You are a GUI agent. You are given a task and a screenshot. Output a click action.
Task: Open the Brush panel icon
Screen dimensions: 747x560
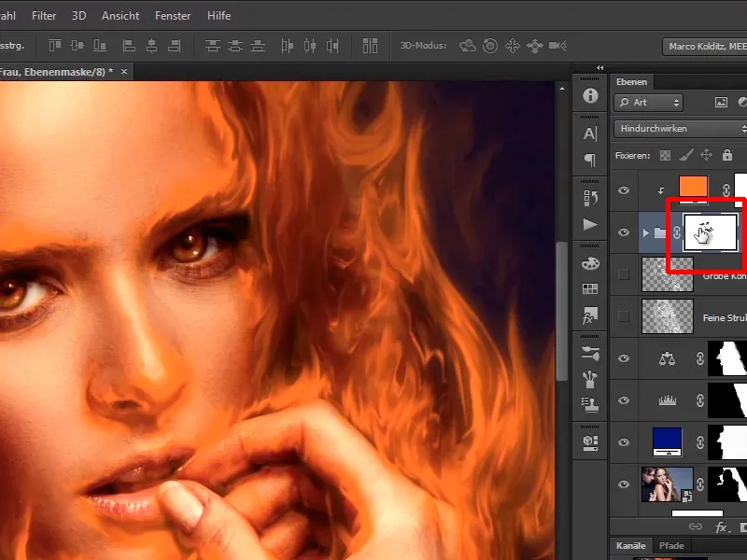pos(590,380)
